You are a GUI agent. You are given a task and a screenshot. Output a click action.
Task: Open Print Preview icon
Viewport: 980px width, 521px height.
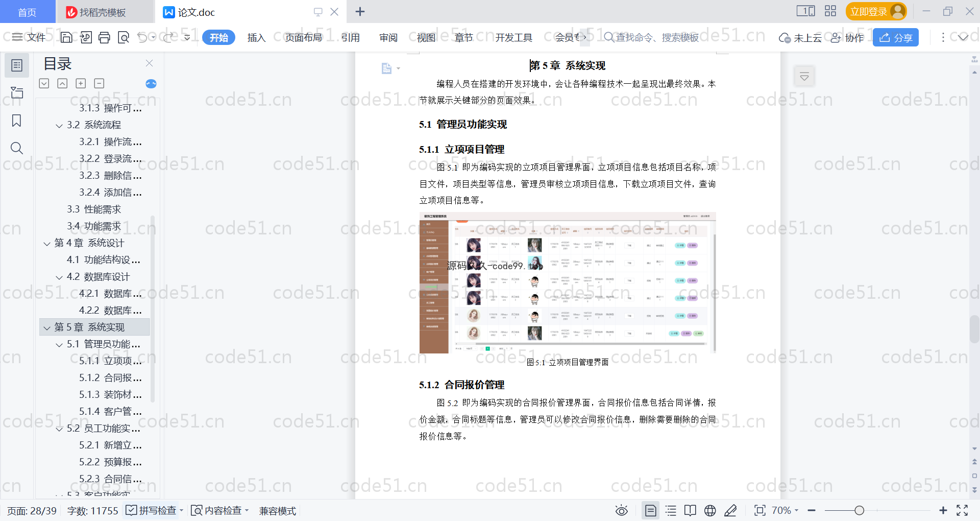coord(124,37)
